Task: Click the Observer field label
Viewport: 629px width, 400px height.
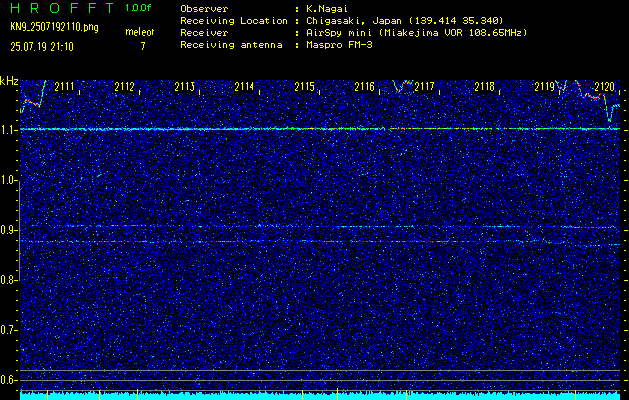Action: [204, 9]
